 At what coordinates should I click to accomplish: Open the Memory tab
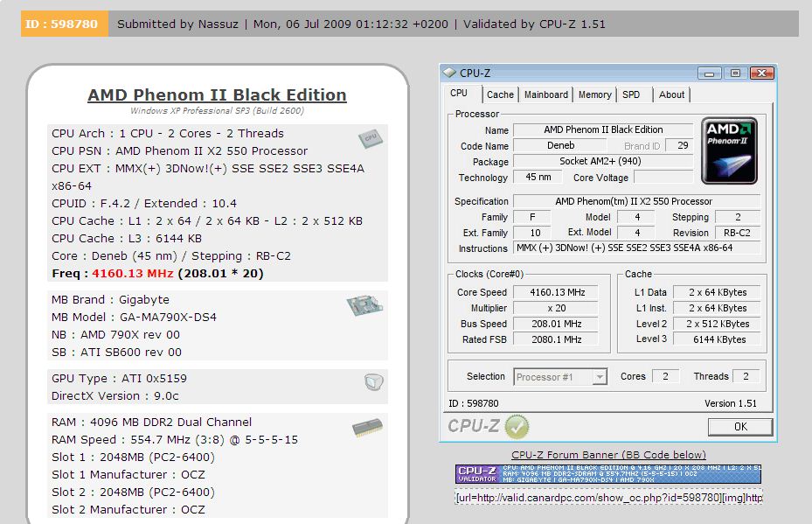(594, 94)
